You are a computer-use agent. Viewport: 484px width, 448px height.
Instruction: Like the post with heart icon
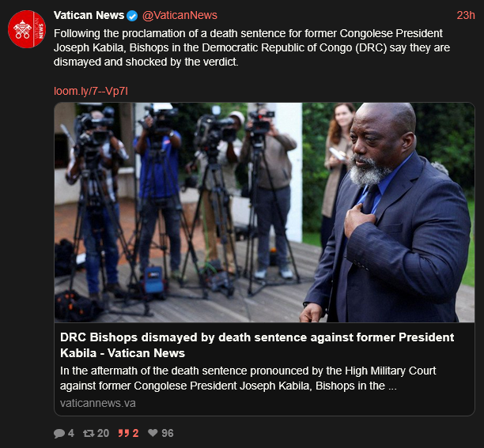[153, 432]
